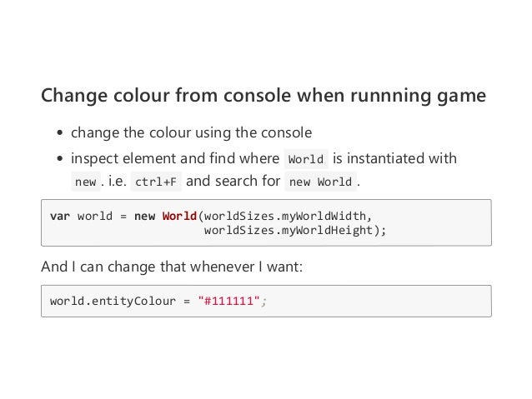
Task: Click the 'var' keyword in first code block
Action: click(x=60, y=216)
